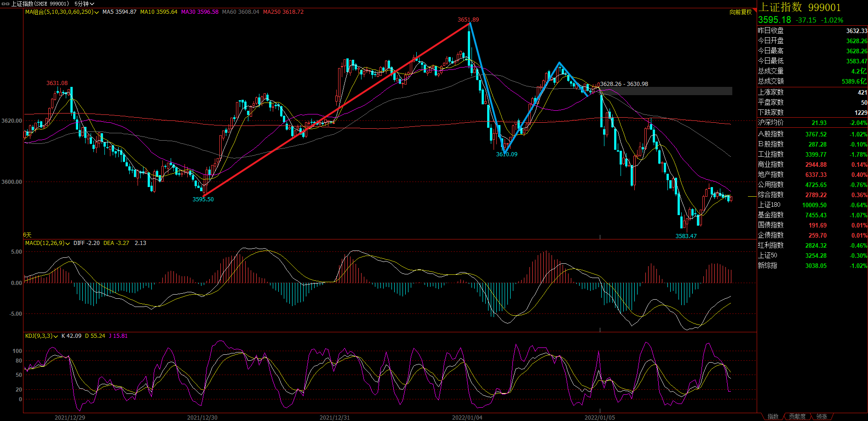Viewport: 868px width, 421px height.
Task: Click the 2021/12/29 date on time axis
Action: click(70, 417)
